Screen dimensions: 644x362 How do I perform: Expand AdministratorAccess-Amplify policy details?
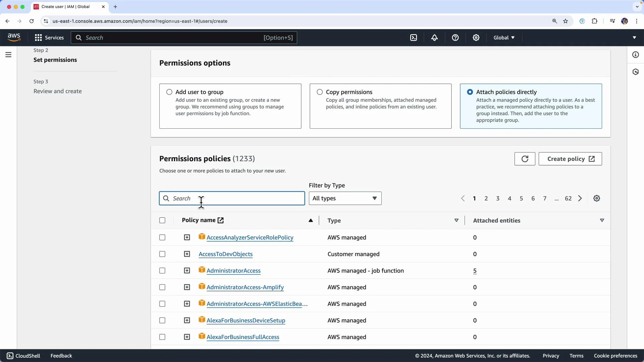[187, 287]
